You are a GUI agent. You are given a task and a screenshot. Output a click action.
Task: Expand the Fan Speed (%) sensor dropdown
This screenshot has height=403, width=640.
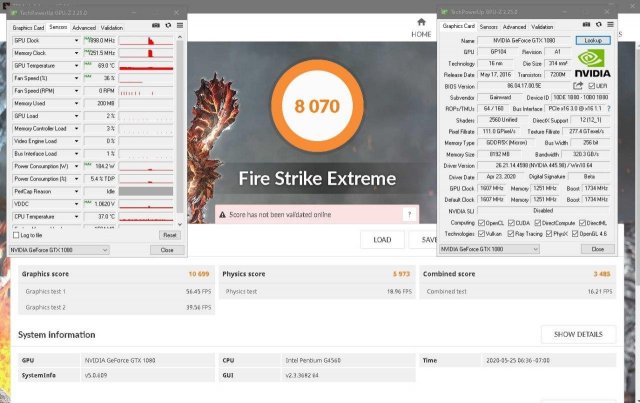coord(76,78)
